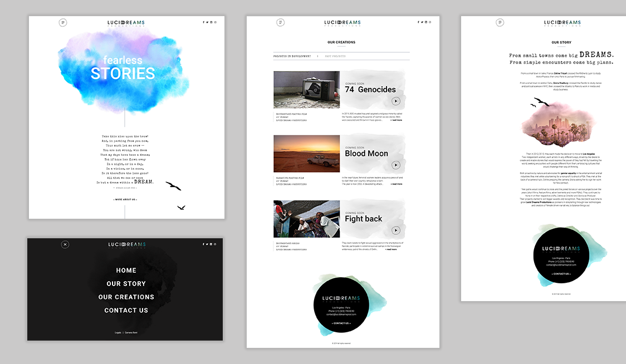The height and width of the screenshot is (364, 626).
Task: Open the Blood Moon desert truck thumbnail
Action: coord(306,154)
